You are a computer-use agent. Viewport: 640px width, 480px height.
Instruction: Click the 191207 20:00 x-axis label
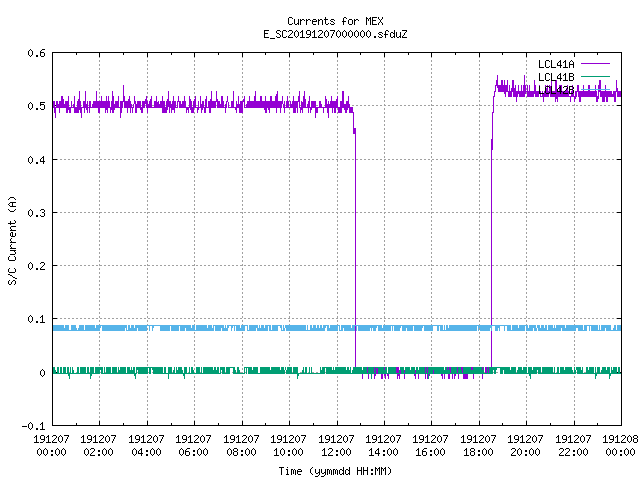[525, 445]
